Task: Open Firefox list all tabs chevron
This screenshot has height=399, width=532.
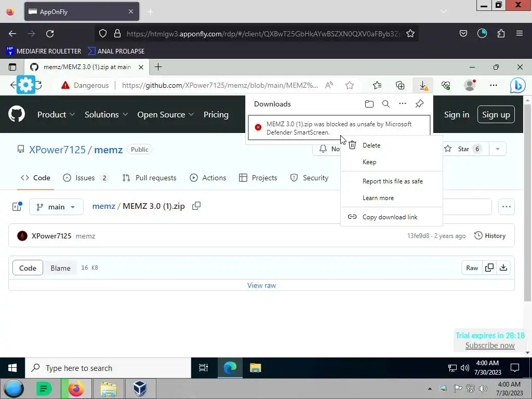Action: coord(444,11)
